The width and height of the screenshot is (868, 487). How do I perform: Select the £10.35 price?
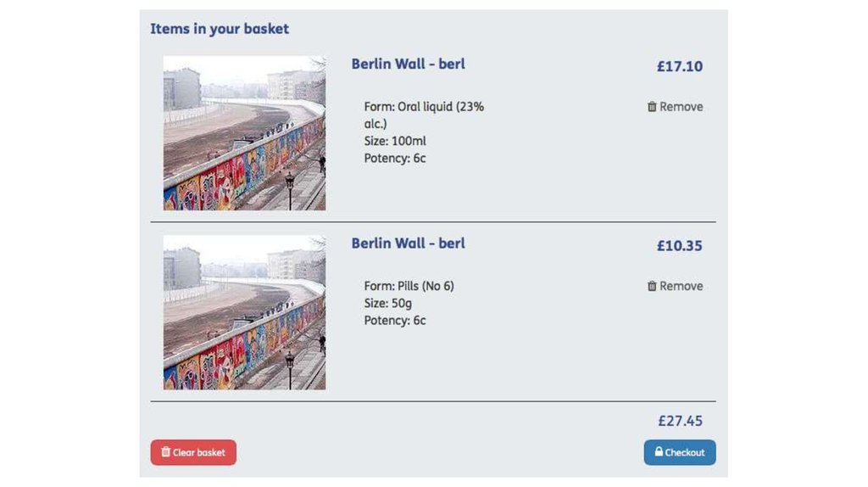679,246
